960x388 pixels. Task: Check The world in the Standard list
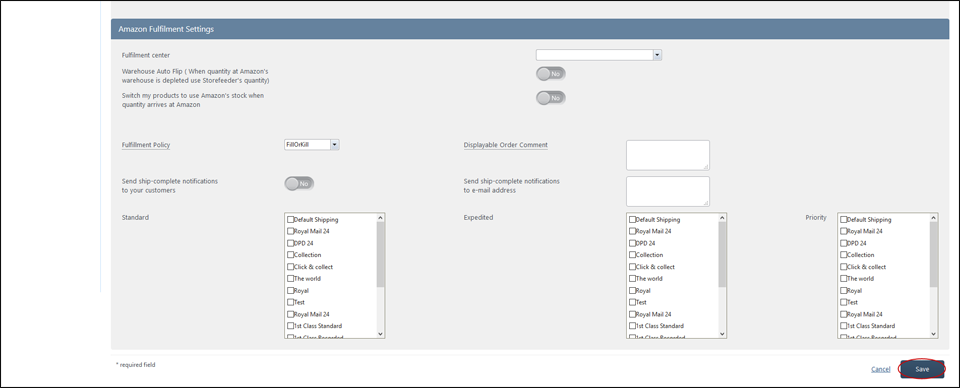click(x=290, y=278)
